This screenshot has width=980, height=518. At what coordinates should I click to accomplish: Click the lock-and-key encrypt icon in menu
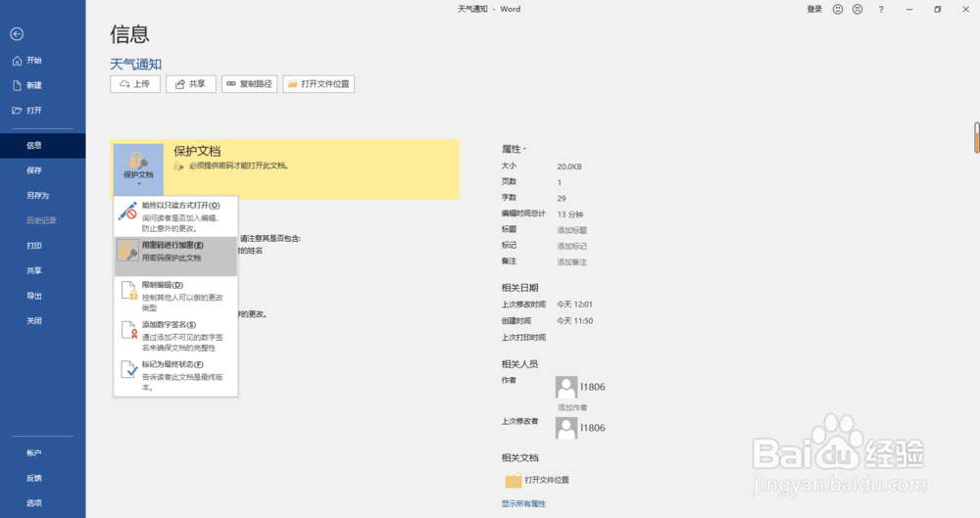(127, 251)
